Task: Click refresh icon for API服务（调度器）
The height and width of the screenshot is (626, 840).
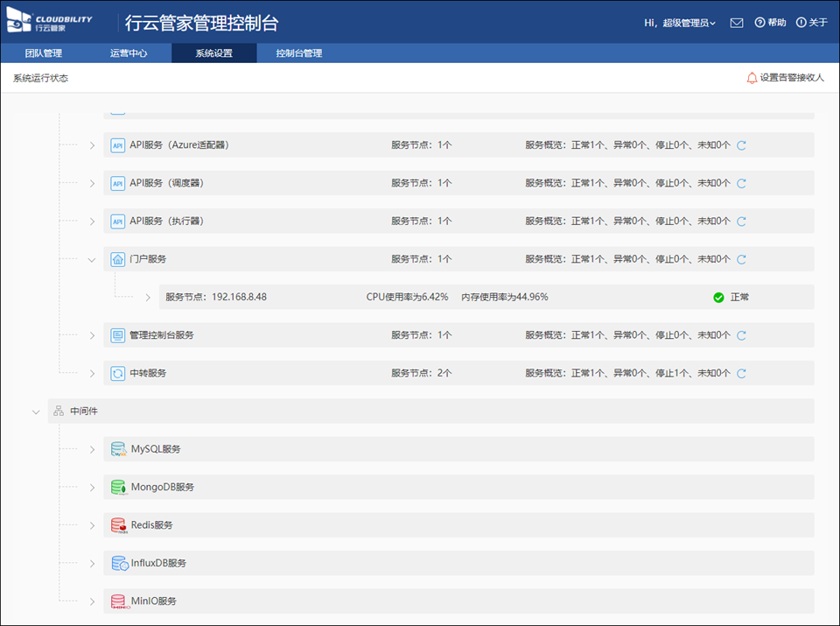Action: pos(741,184)
